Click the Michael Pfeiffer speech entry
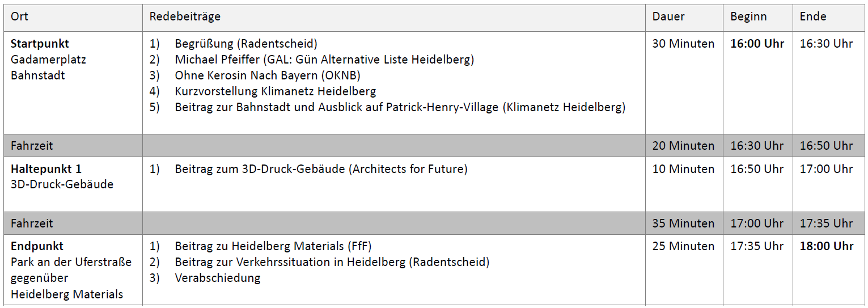Image resolution: width=868 pixels, height=308 pixels. (x=324, y=60)
